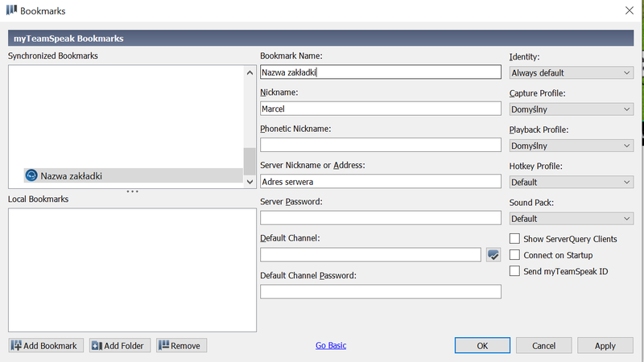Add a new bookmark
This screenshot has width=644, height=362.
(46, 346)
